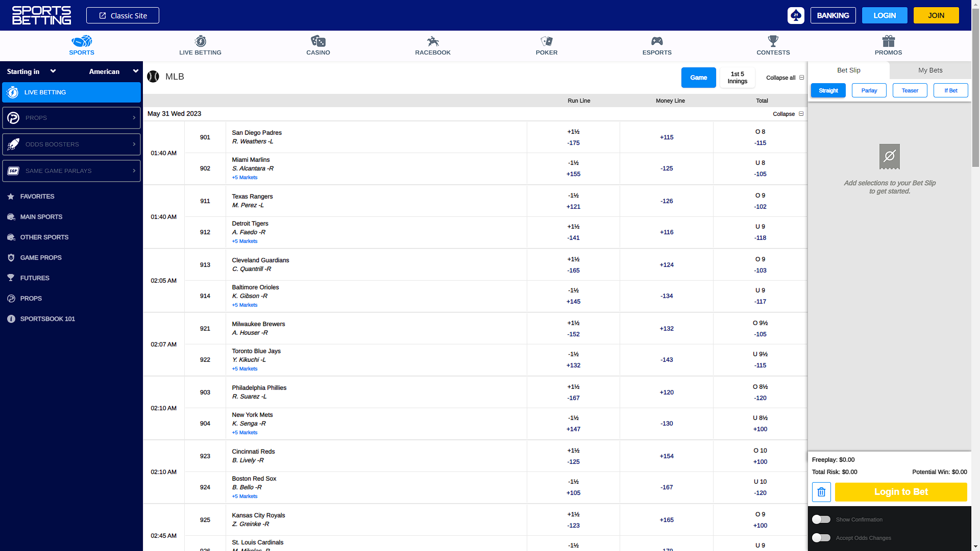This screenshot has height=551, width=980.
Task: Open +5 Markets under Miami Marlins
Action: (x=244, y=178)
